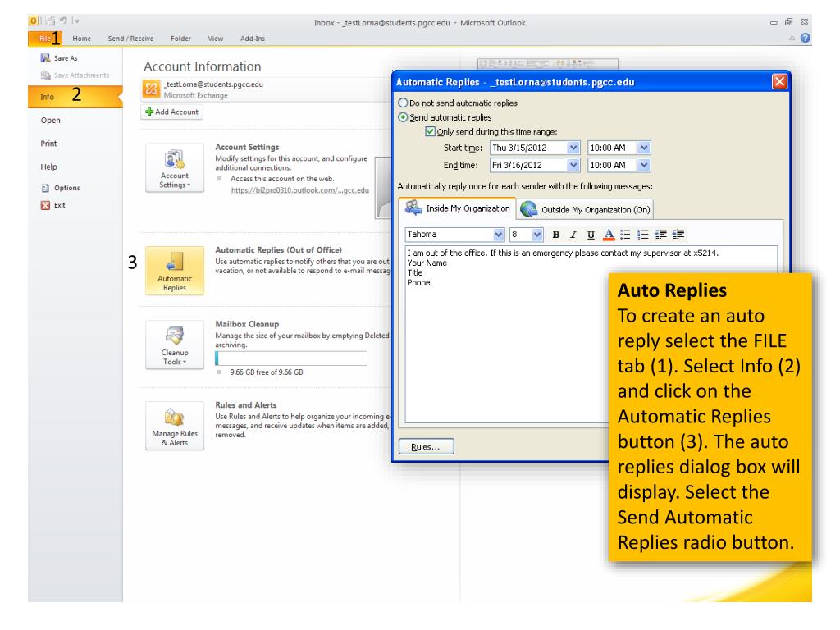The image size is (840, 630).
Task: Click the Outlook application icon in title bar
Action: click(34, 21)
